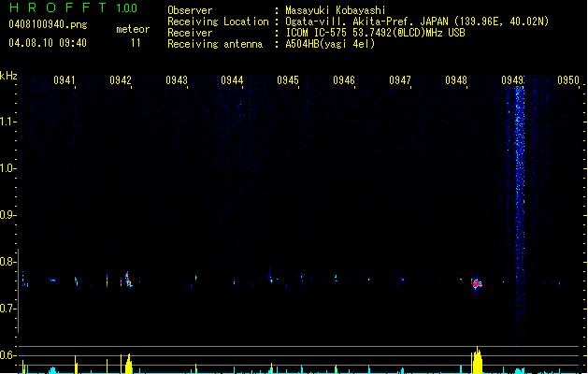Click the 'Receiver' field label
The height and width of the screenshot is (374, 588).
[x=190, y=33]
